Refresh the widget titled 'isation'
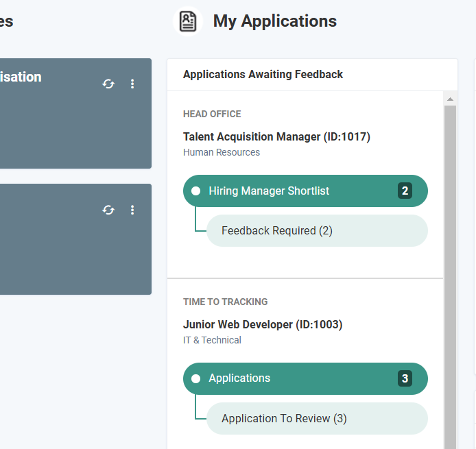 (x=108, y=84)
